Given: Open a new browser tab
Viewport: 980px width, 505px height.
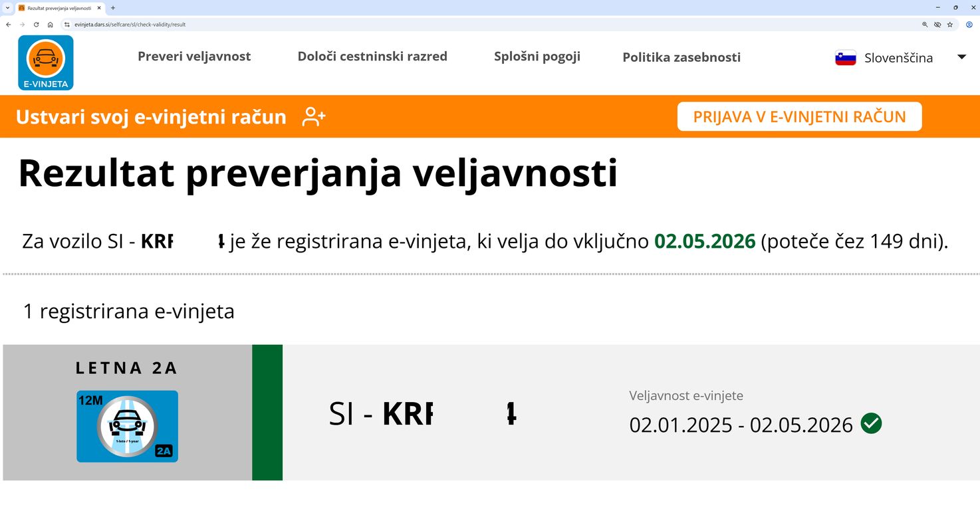Looking at the screenshot, I should (113, 8).
